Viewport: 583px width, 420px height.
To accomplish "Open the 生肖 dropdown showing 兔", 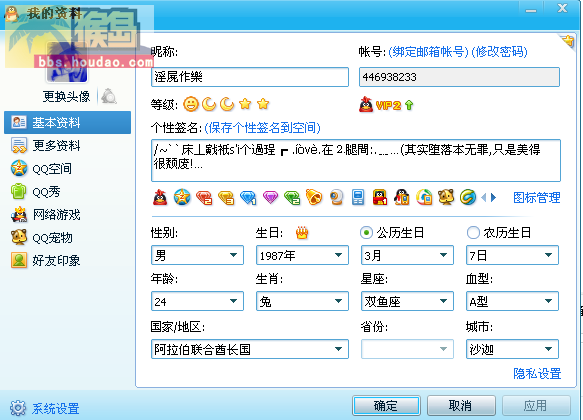I will pyautogui.click(x=302, y=301).
